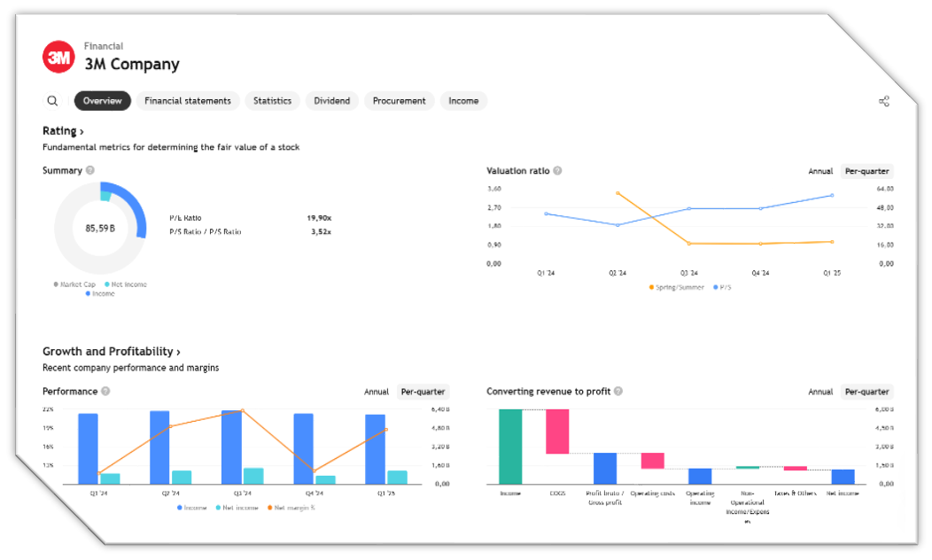The height and width of the screenshot is (560, 932).
Task: Open help icon beside Converting revenue to profit
Action: [x=618, y=391]
